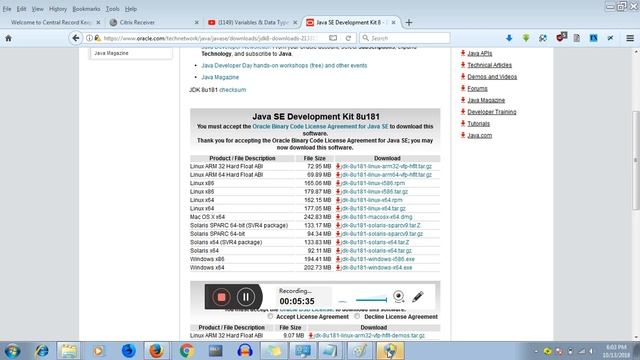Switch to Citrix Receiver tab
The height and width of the screenshot is (360, 640).
click(153, 22)
